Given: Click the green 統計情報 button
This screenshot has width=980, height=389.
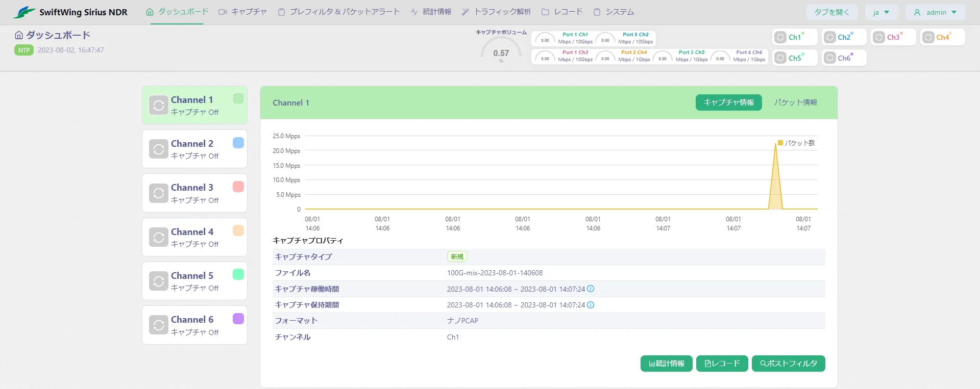Looking at the screenshot, I should pyautogui.click(x=667, y=364).
